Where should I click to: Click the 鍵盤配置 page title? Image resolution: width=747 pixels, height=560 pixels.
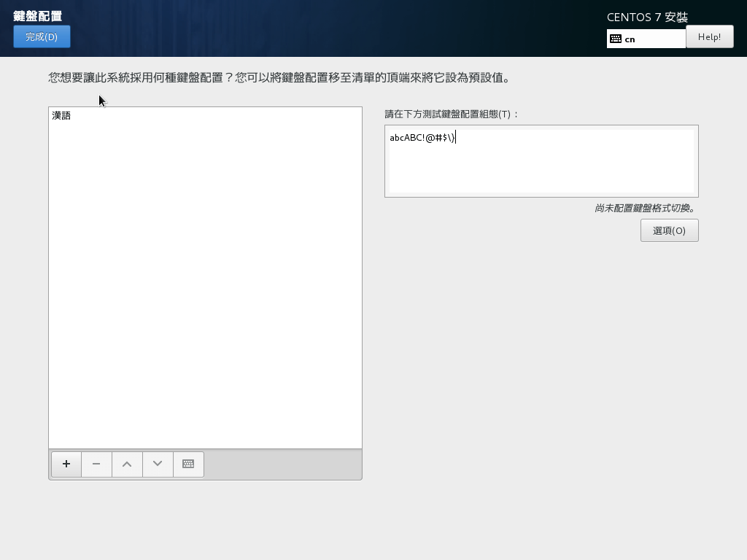pos(37,16)
